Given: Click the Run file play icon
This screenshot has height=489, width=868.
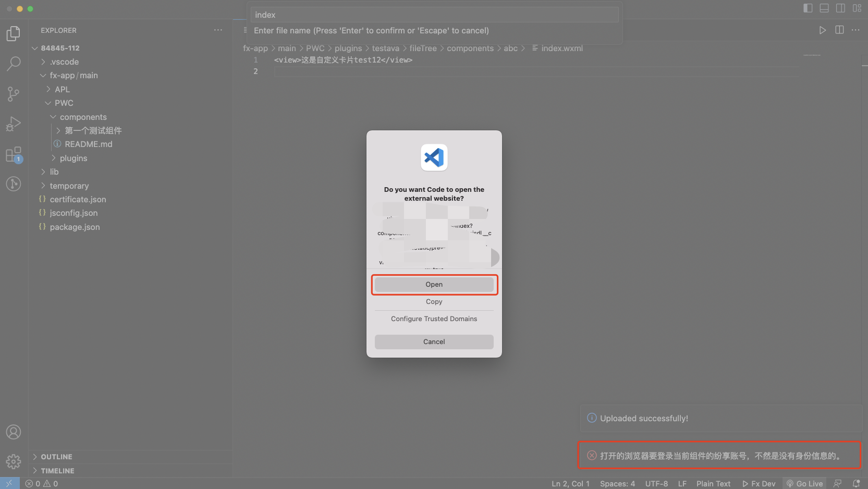Looking at the screenshot, I should tap(822, 30).
